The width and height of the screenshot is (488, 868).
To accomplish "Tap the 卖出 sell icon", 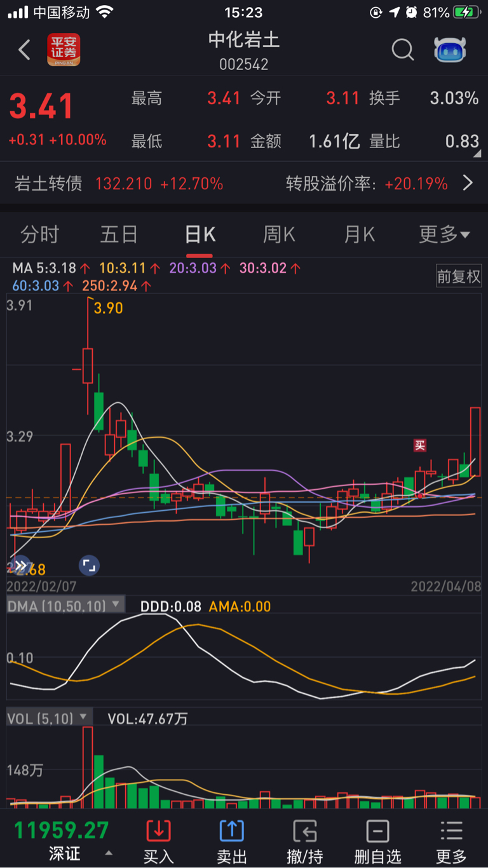I will (x=232, y=831).
